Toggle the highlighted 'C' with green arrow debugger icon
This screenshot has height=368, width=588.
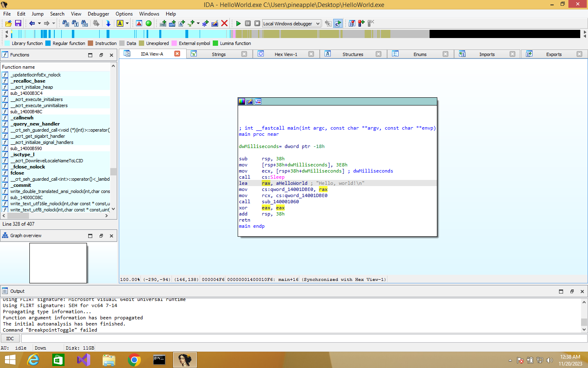[338, 23]
